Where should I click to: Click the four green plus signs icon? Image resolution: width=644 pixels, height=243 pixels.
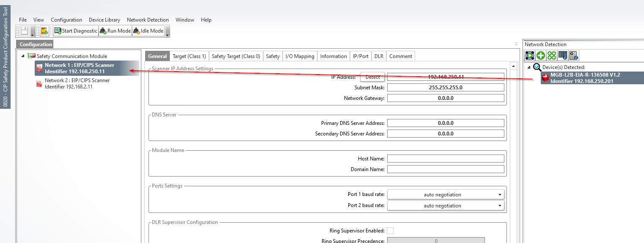pyautogui.click(x=551, y=55)
